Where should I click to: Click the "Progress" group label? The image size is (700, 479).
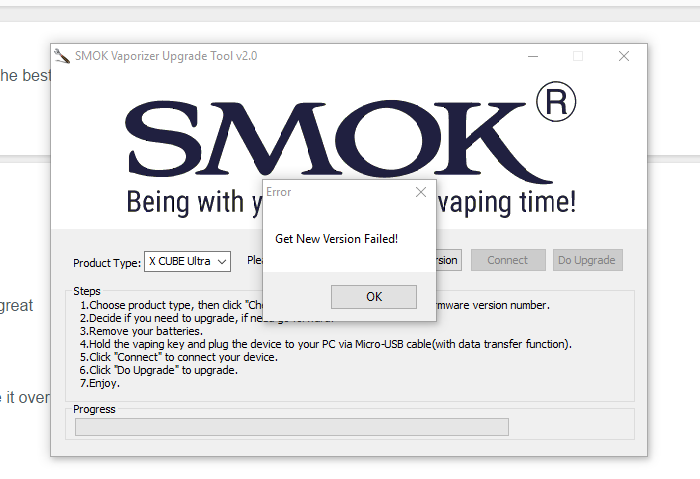pos(94,409)
